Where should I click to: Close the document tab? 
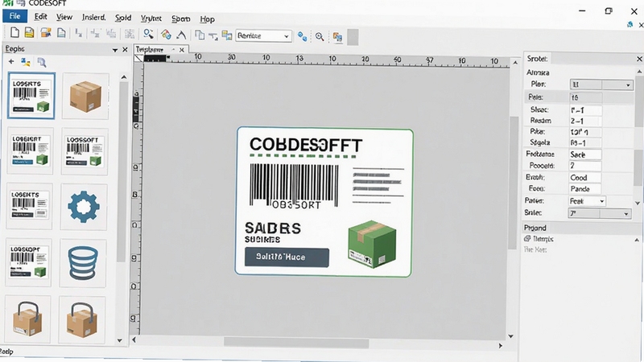pyautogui.click(x=182, y=50)
